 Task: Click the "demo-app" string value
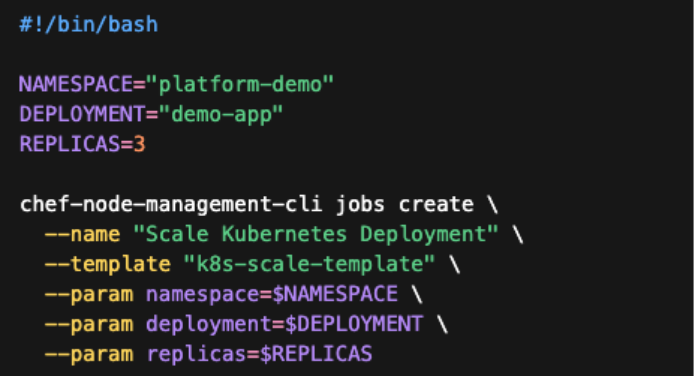220,115
